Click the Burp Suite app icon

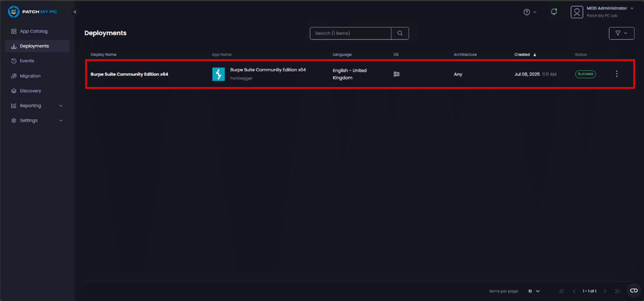(x=218, y=74)
